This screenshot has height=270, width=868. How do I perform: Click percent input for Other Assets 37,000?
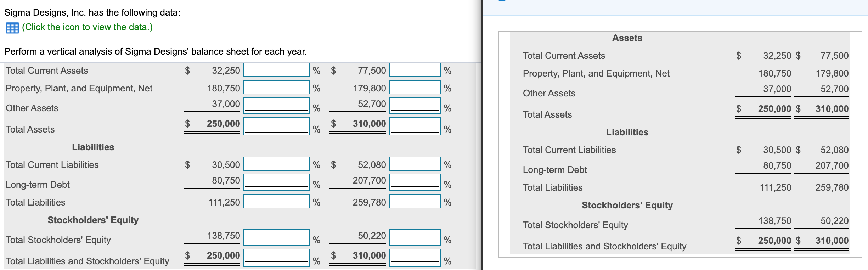click(x=276, y=106)
